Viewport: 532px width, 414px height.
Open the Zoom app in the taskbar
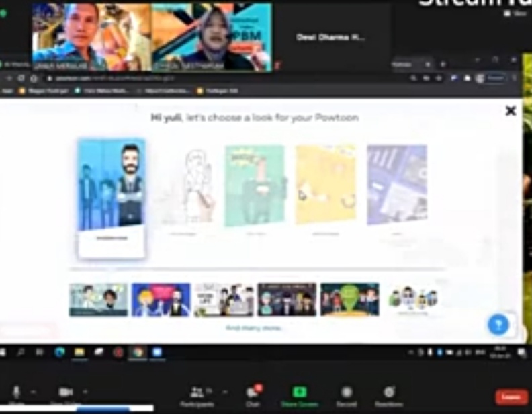pos(157,353)
